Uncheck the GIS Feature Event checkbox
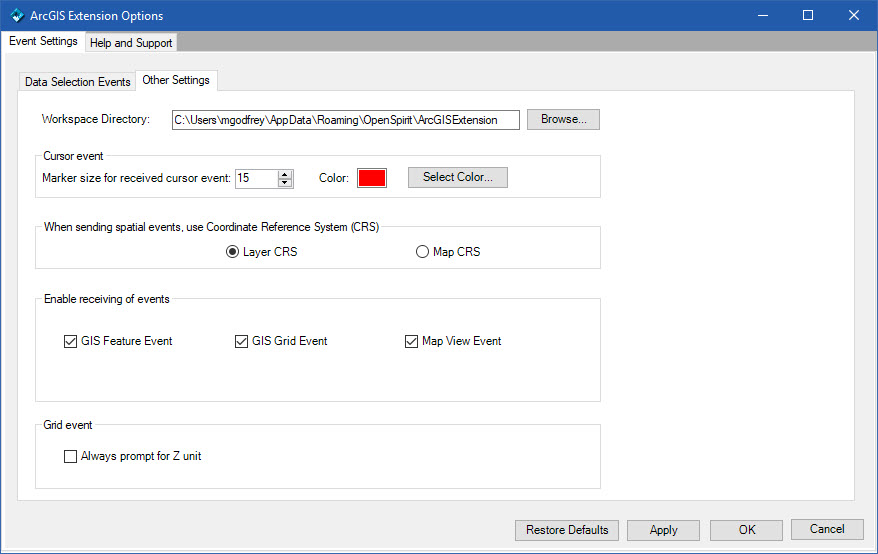This screenshot has width=878, height=554. [x=70, y=341]
